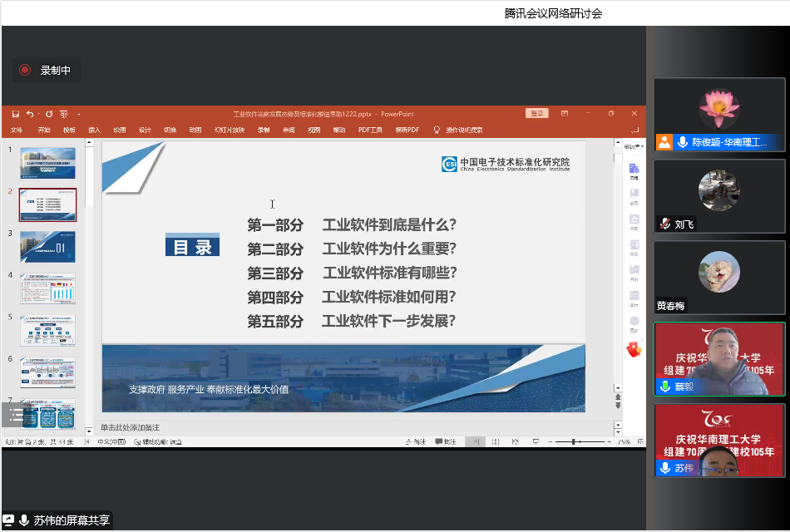This screenshot has height=532, width=790.
Task: Start the Slide Show from status bar icon
Action: 536,441
